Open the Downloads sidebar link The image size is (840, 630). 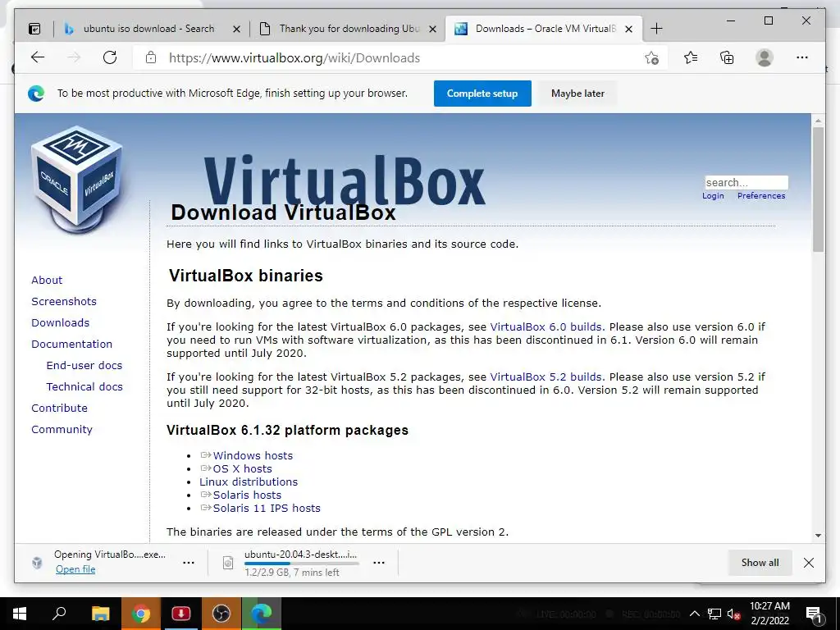pyautogui.click(x=60, y=323)
